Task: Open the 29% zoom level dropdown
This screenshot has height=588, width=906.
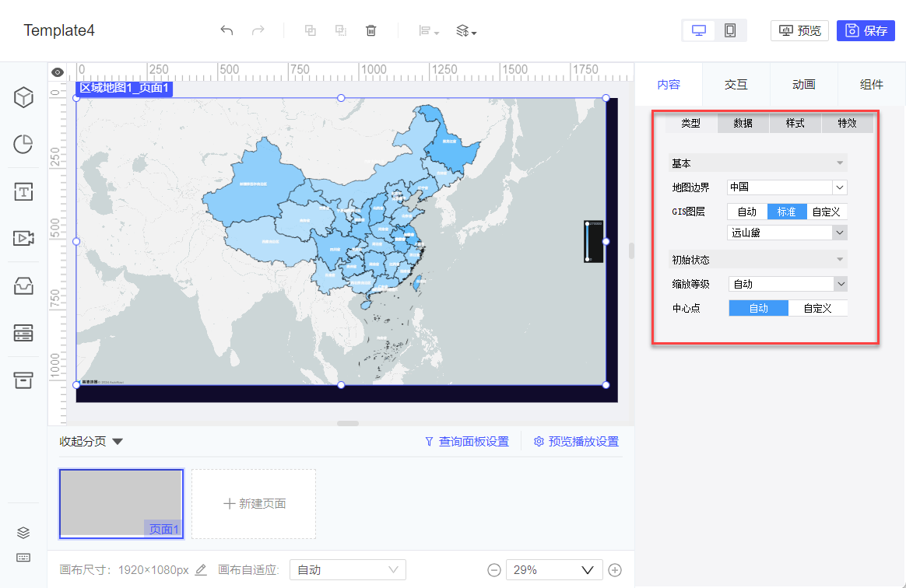Action: [x=554, y=570]
